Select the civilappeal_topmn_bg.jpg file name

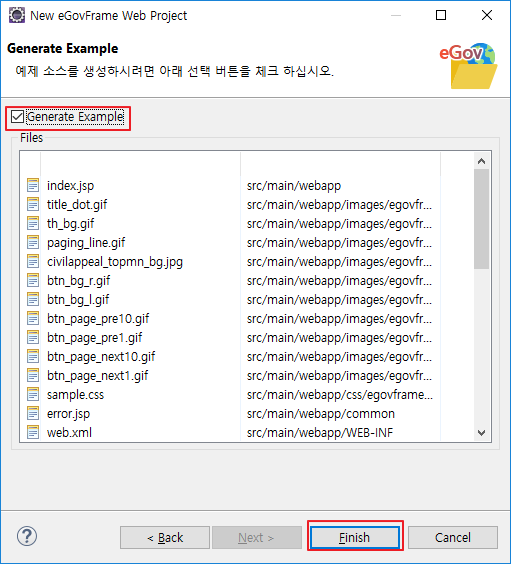[115, 262]
